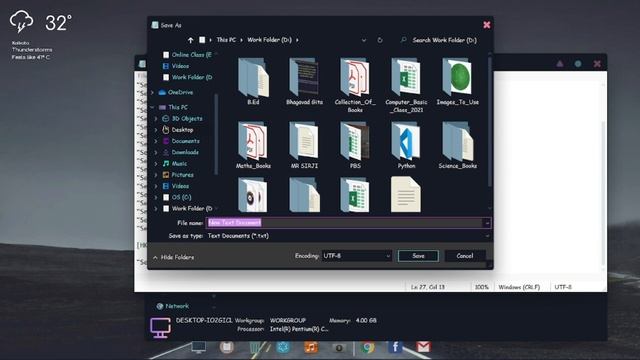This screenshot has height=360, width=640.
Task: Click the DESKTOP-IO2GICL computer name
Action: (204, 320)
